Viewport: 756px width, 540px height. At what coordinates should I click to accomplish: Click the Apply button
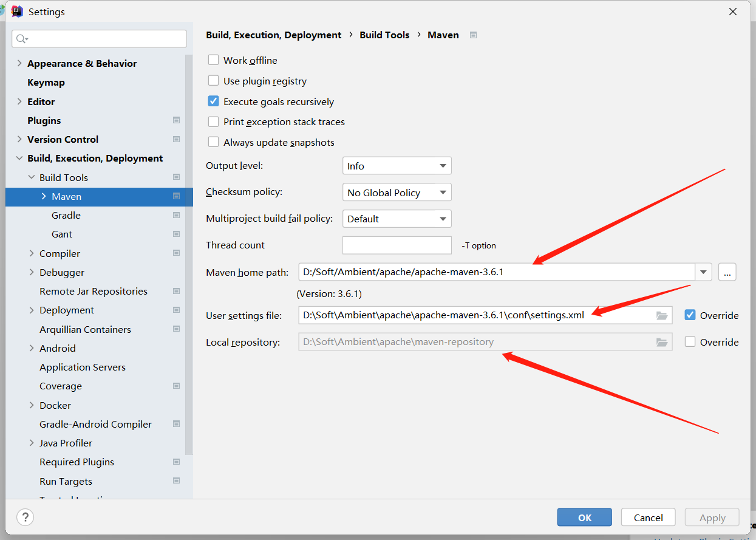pyautogui.click(x=712, y=518)
